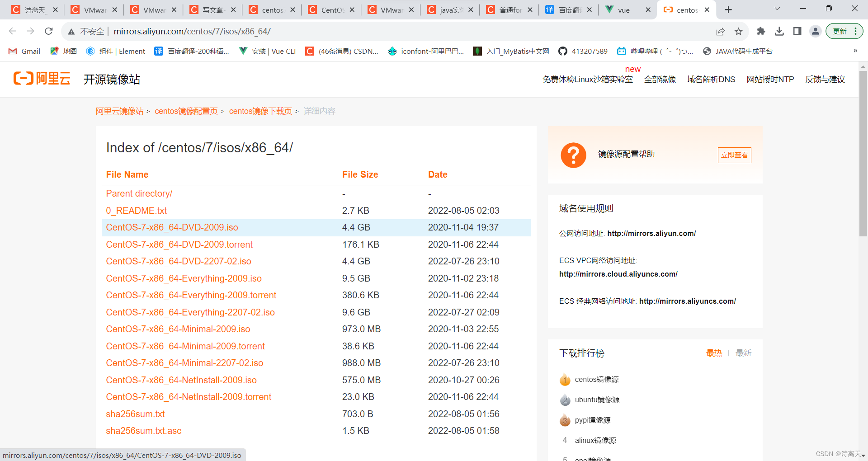Close the active centos tab
The width and height of the screenshot is (868, 461).
click(x=707, y=10)
